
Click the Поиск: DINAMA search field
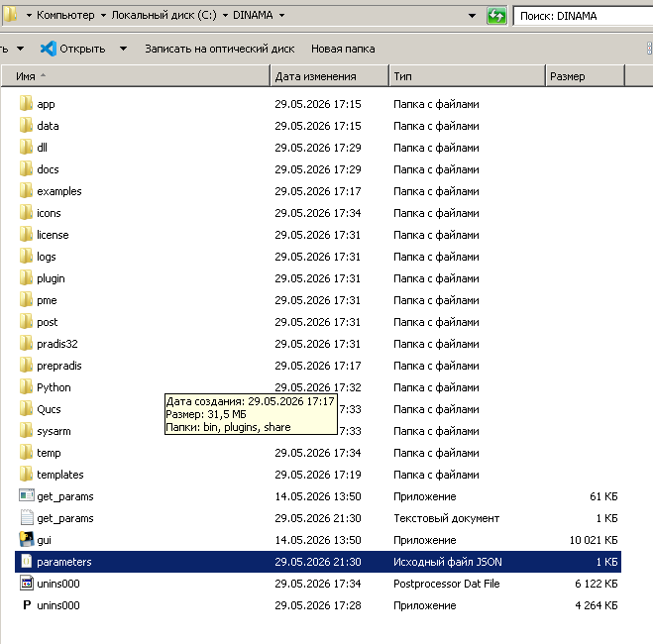pos(583,16)
